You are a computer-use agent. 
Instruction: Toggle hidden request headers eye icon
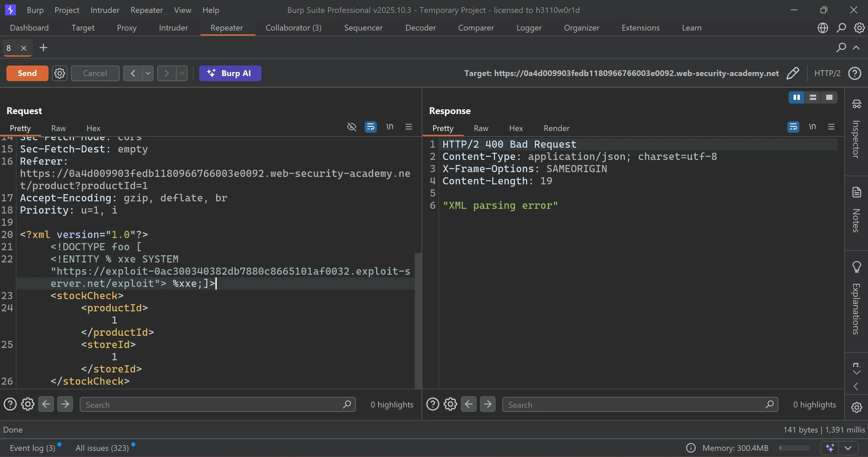tap(352, 127)
